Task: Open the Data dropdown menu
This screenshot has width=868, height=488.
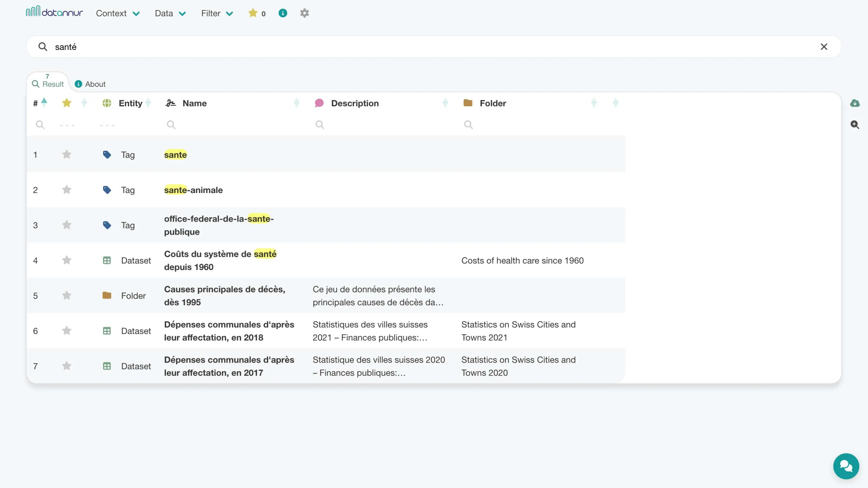Action: tap(170, 13)
